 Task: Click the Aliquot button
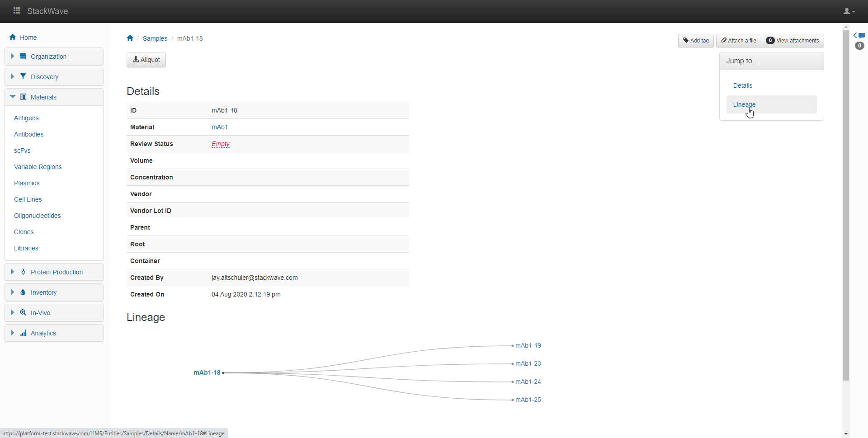point(146,60)
